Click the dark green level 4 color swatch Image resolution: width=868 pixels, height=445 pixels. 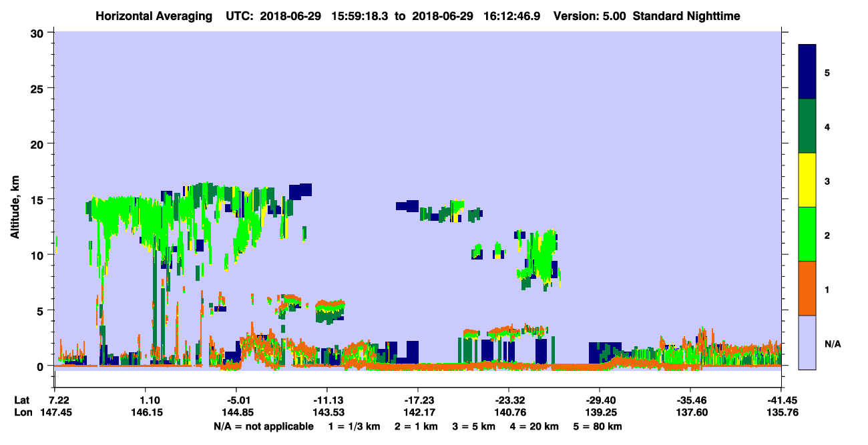pyautogui.click(x=807, y=126)
